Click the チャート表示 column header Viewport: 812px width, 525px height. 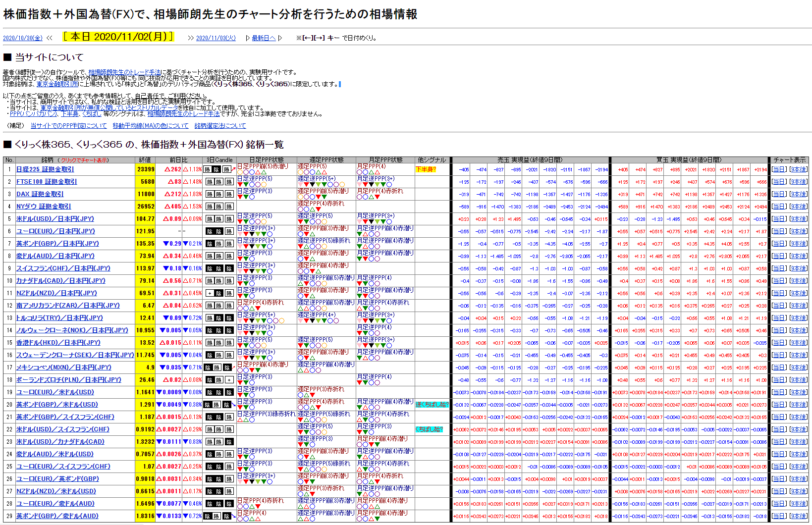790,160
